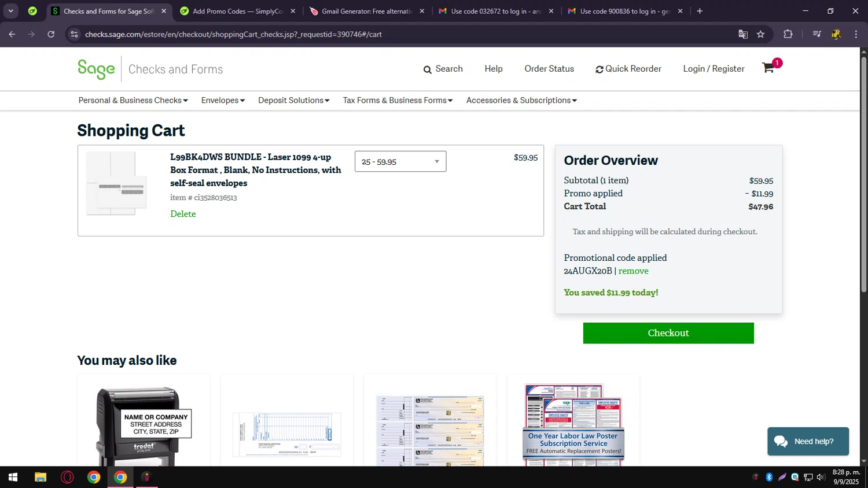Open Order Status page
The width and height of the screenshot is (868, 488).
point(549,69)
